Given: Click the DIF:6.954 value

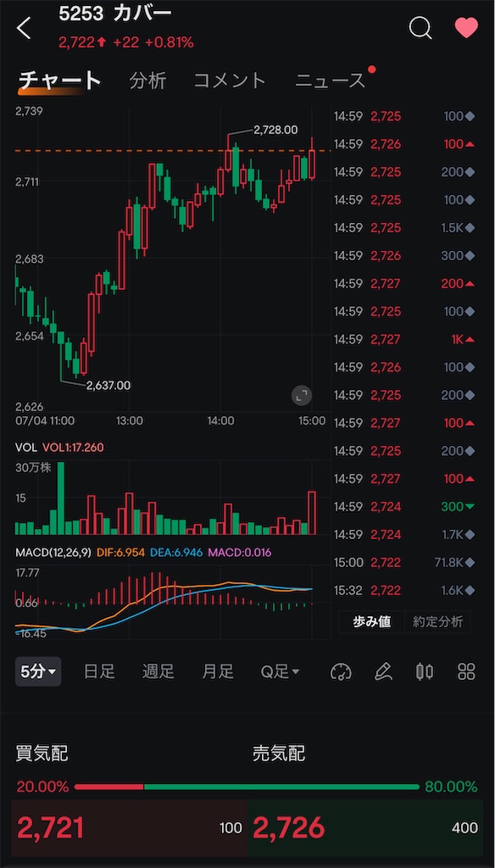Looking at the screenshot, I should (120, 553).
